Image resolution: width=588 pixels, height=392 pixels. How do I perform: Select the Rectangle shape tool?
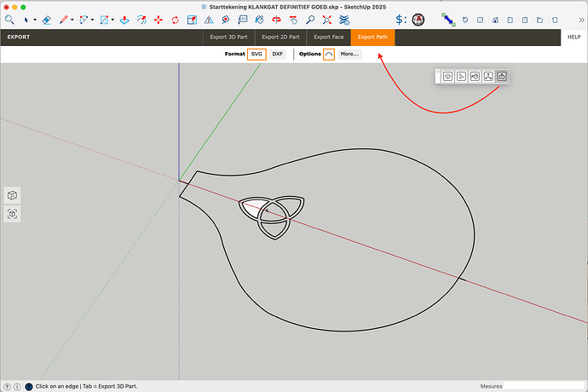[x=104, y=20]
